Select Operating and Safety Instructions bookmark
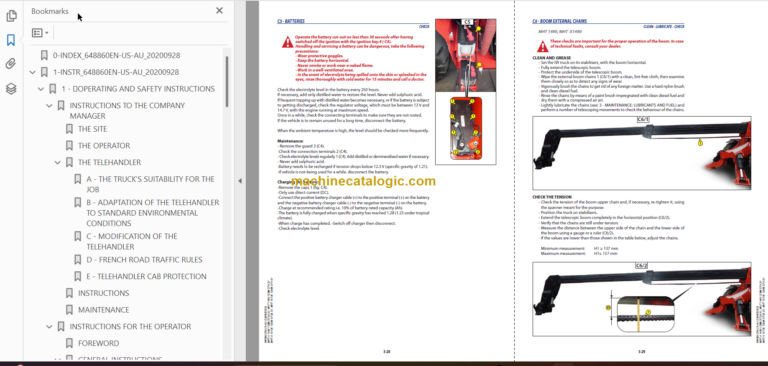 pos(138,89)
